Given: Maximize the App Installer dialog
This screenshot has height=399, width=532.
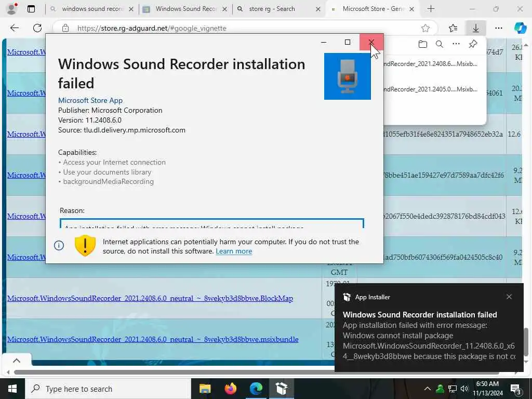Looking at the screenshot, I should tap(348, 42).
